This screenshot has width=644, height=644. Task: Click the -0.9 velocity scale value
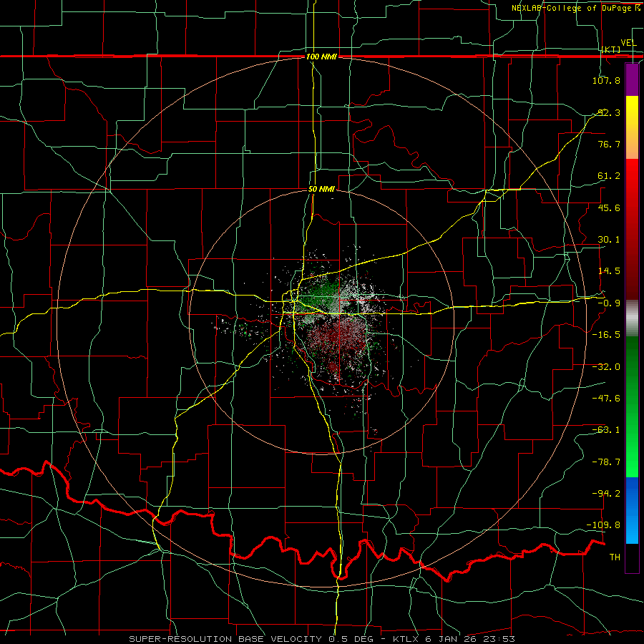[609, 303]
